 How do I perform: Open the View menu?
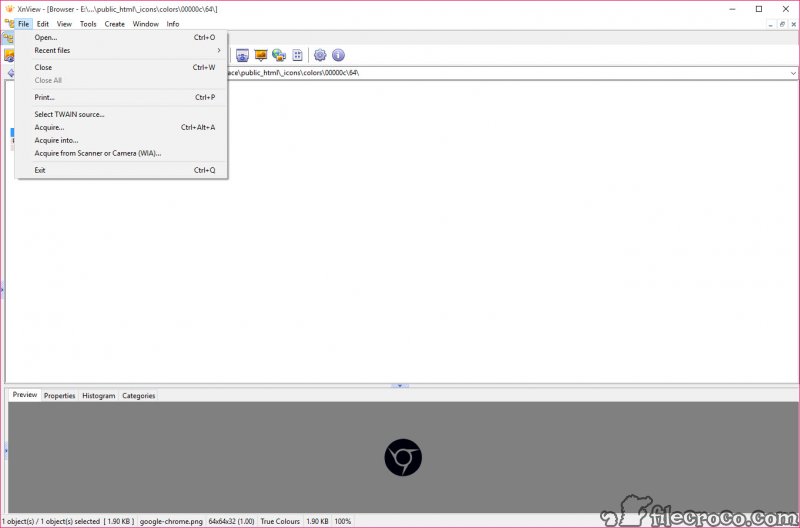click(x=64, y=24)
